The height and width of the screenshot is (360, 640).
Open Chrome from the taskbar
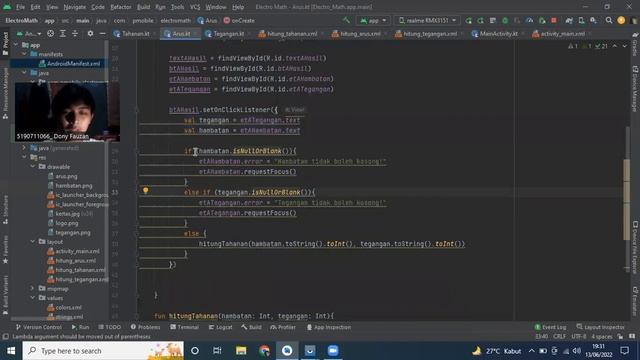(x=264, y=351)
